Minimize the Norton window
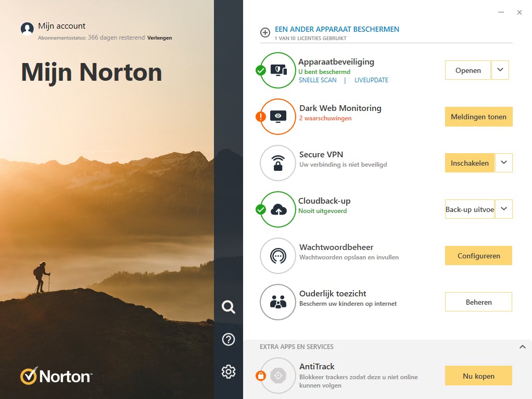This screenshot has height=399, width=532. click(501, 12)
